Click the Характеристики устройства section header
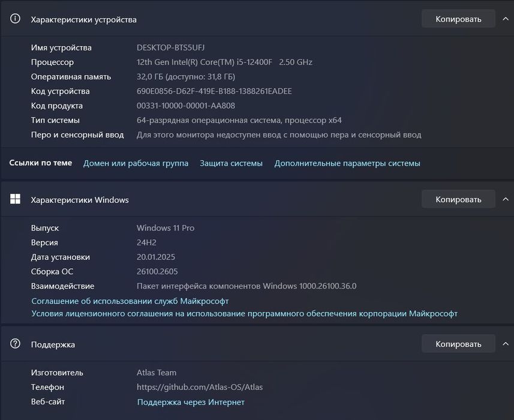Viewport: 514px width, 420px height. pyautogui.click(x=83, y=20)
